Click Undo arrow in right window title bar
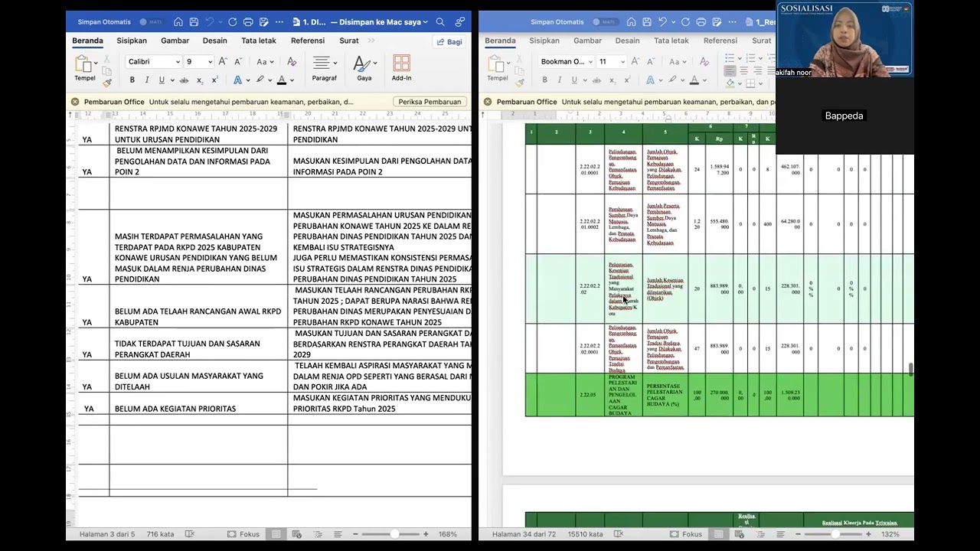This screenshot has width=980, height=551. coord(662,22)
